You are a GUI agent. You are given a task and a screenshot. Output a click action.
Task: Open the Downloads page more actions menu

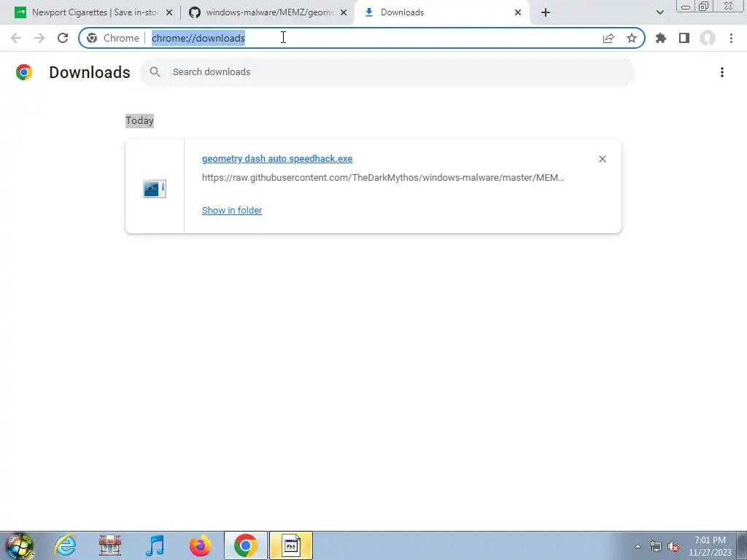pyautogui.click(x=722, y=72)
